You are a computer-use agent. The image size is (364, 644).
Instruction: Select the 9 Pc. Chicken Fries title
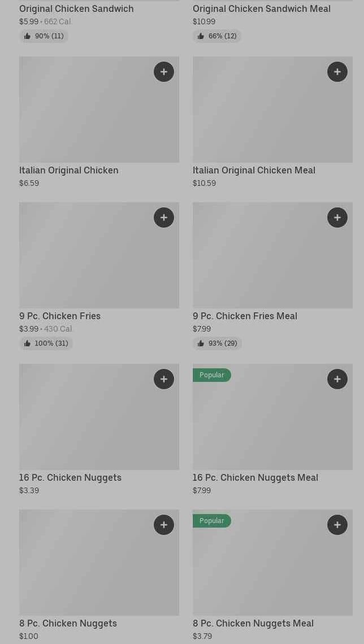click(60, 316)
